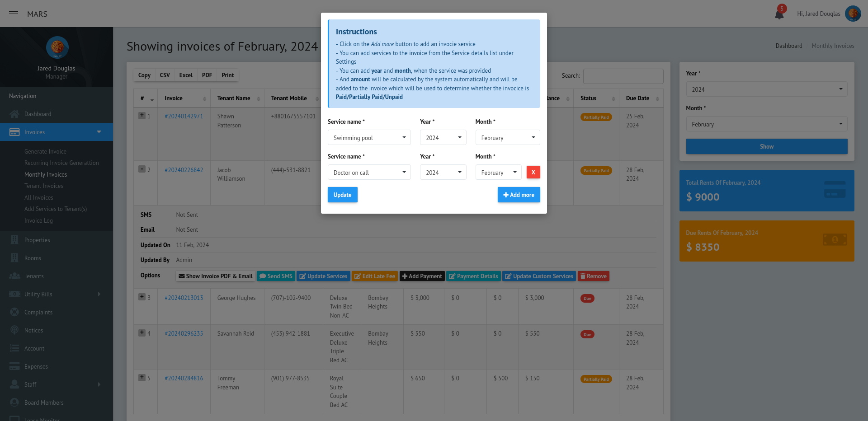Select Monthly Invoices submenu item
Image resolution: width=868 pixels, height=421 pixels.
coord(46,174)
